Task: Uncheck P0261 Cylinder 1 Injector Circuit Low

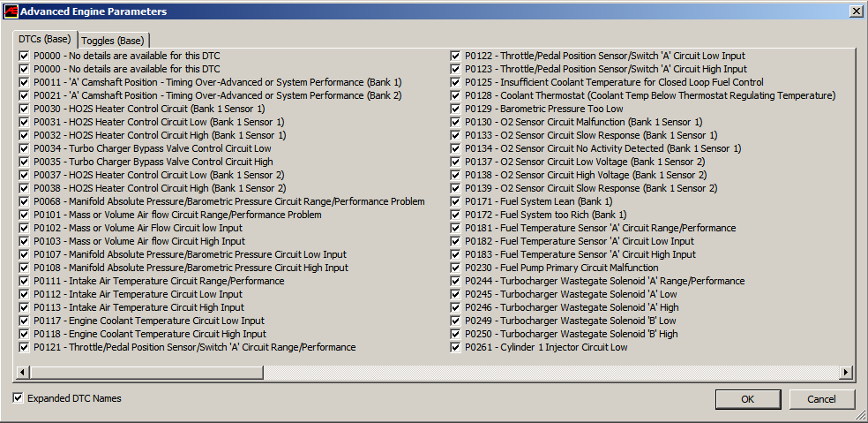Action: (455, 348)
